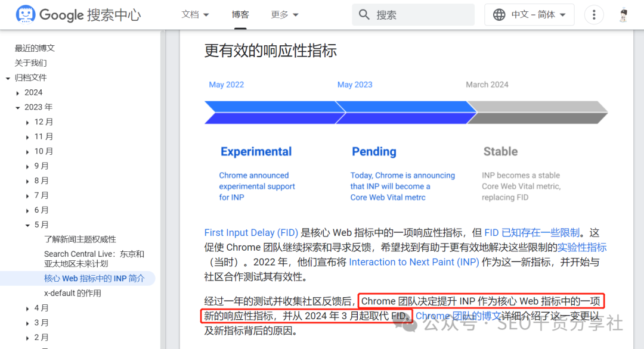644x349 pixels.
Task: Expand the 9 月 arrow
Action: tap(27, 167)
